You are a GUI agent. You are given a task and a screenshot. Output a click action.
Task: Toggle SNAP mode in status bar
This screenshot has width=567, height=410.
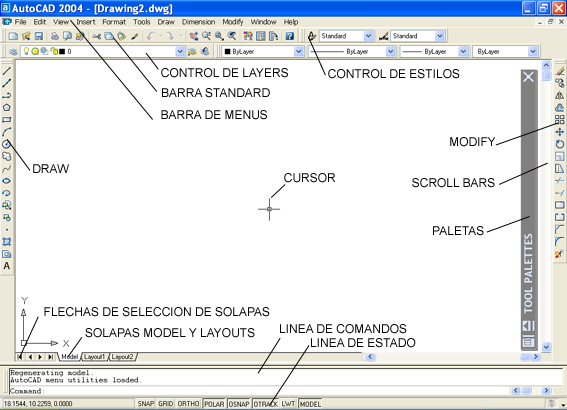146,403
